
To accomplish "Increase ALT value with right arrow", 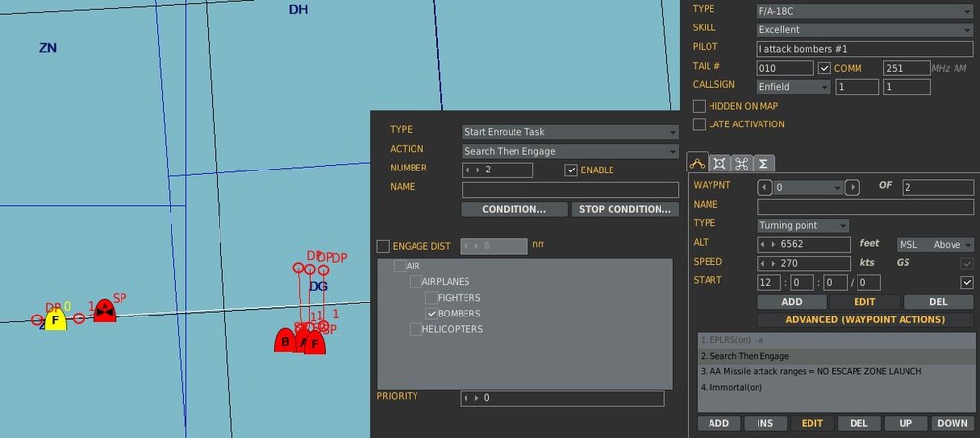I will coord(773,244).
